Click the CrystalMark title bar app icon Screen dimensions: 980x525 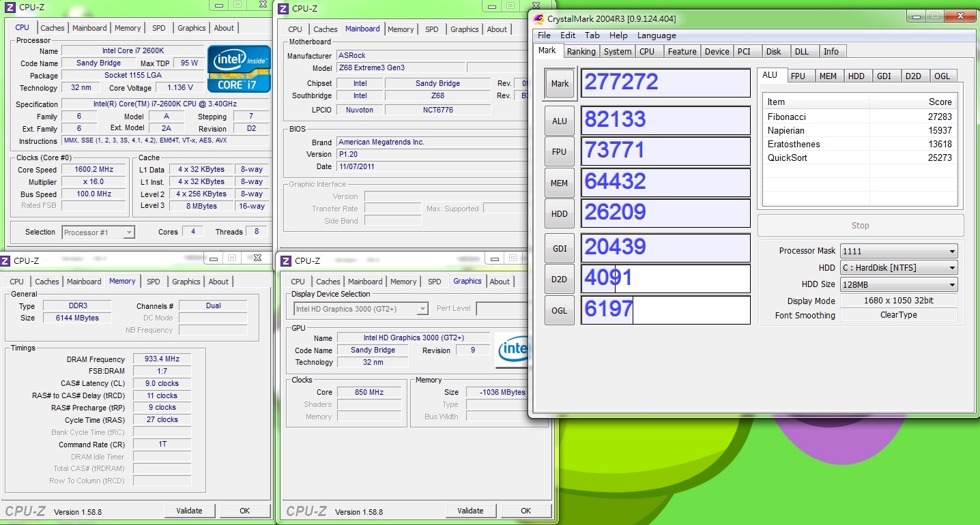[x=539, y=18]
